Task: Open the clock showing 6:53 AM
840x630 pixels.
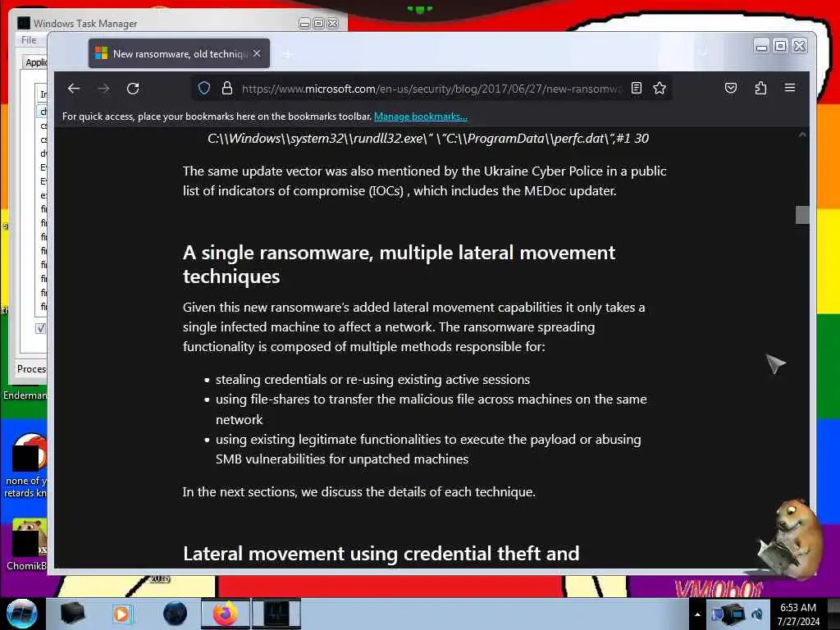Action: pos(798,614)
